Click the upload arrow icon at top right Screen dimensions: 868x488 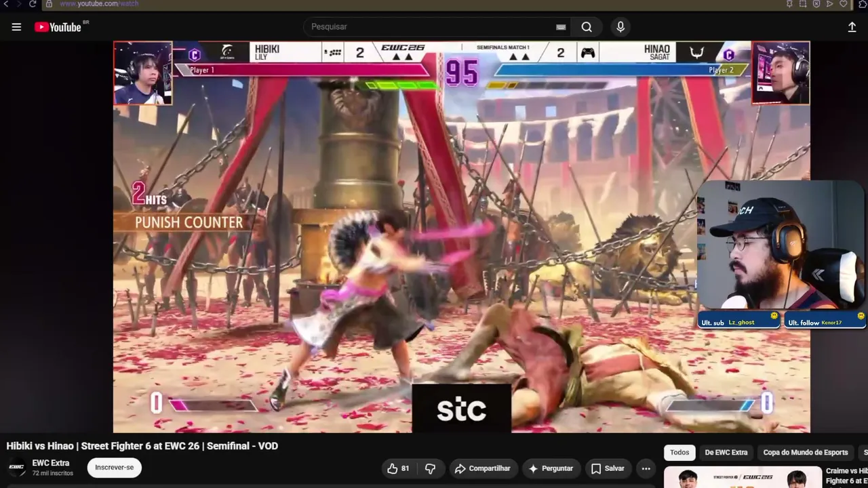[852, 27]
